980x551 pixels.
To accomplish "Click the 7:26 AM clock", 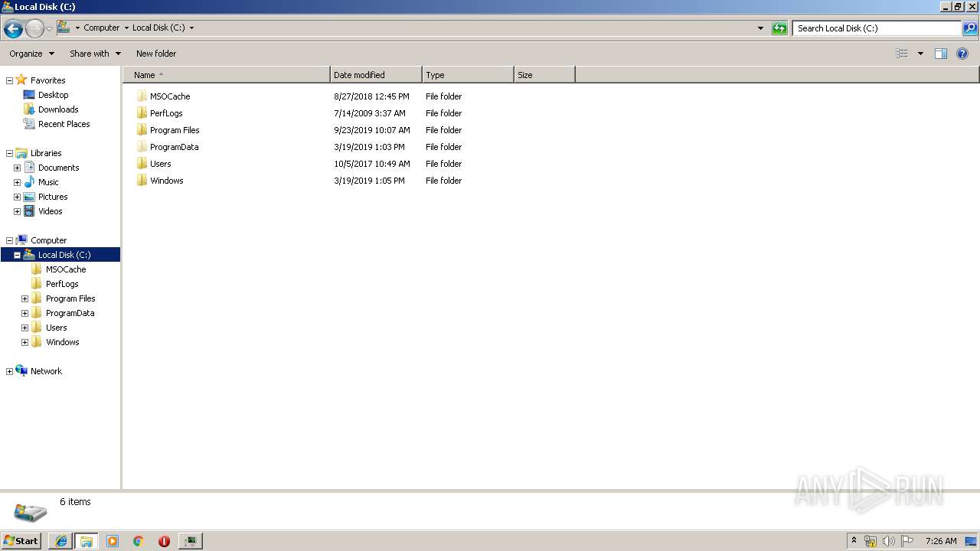I will (941, 541).
